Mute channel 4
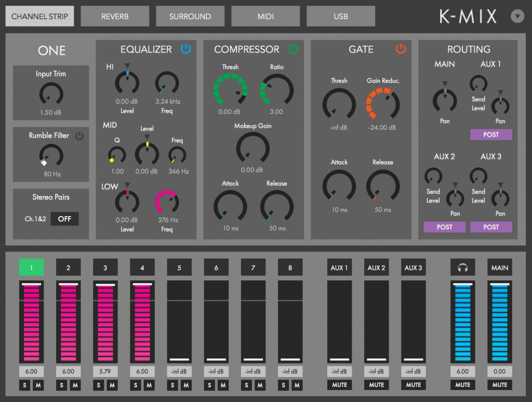Image resolution: width=532 pixels, height=402 pixels. (x=149, y=385)
